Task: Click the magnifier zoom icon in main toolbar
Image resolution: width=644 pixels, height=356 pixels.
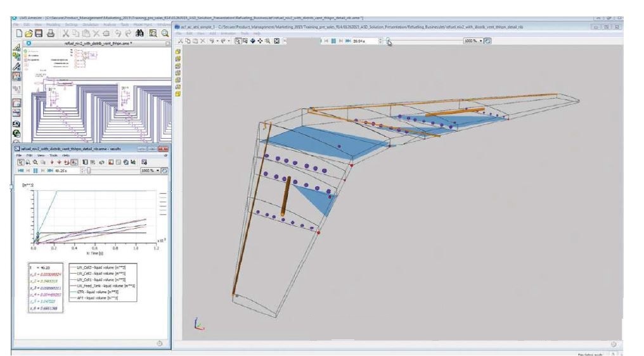Action: coord(165,34)
